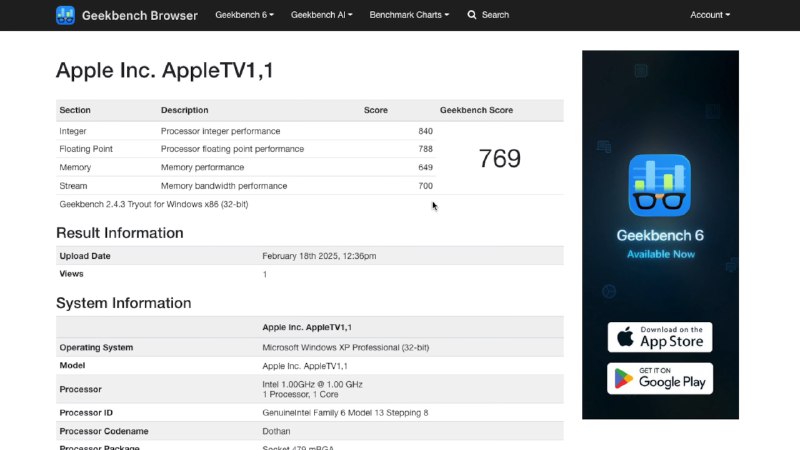
Task: Click the page title Apple Inc. AppleTV1,1
Action: [165, 70]
